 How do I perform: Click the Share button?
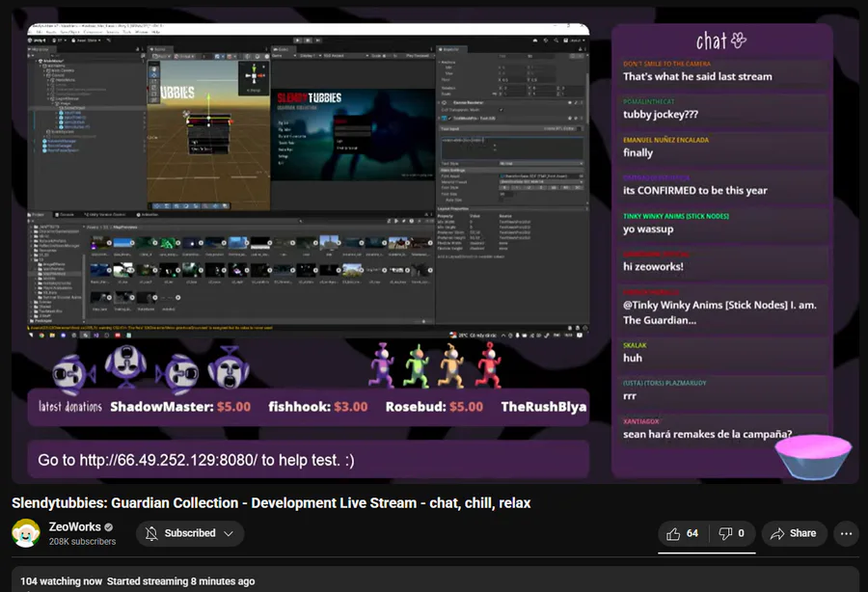coord(794,533)
